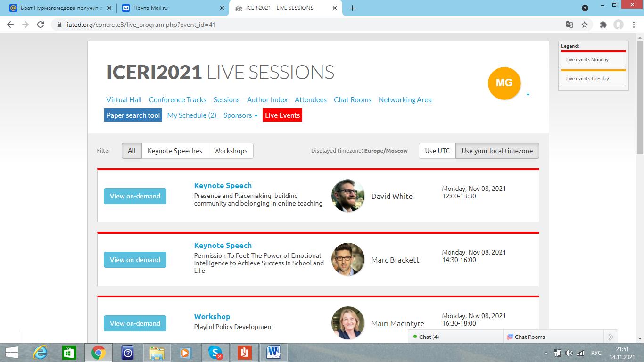The height and width of the screenshot is (362, 644).
Task: Open the Paper search tool
Action: [x=133, y=115]
